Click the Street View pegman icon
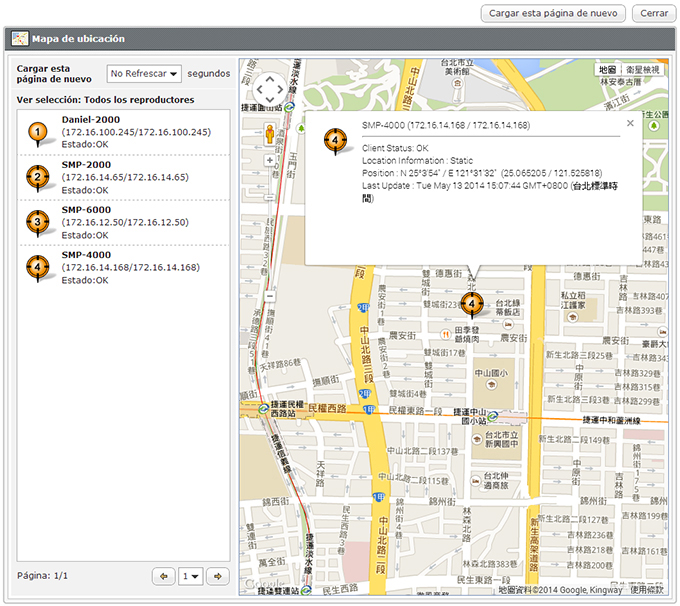The width and height of the screenshot is (680, 606). tap(269, 132)
